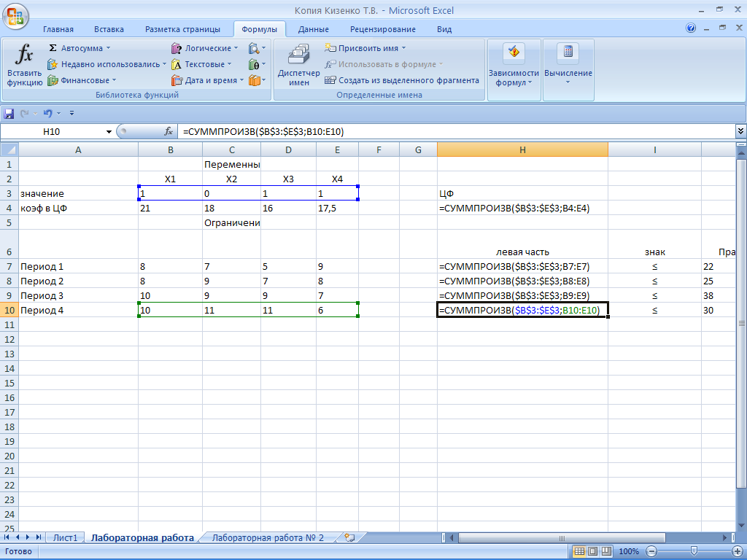The image size is (747, 560).
Task: Expand the Автосумма dropdown
Action: [x=109, y=48]
